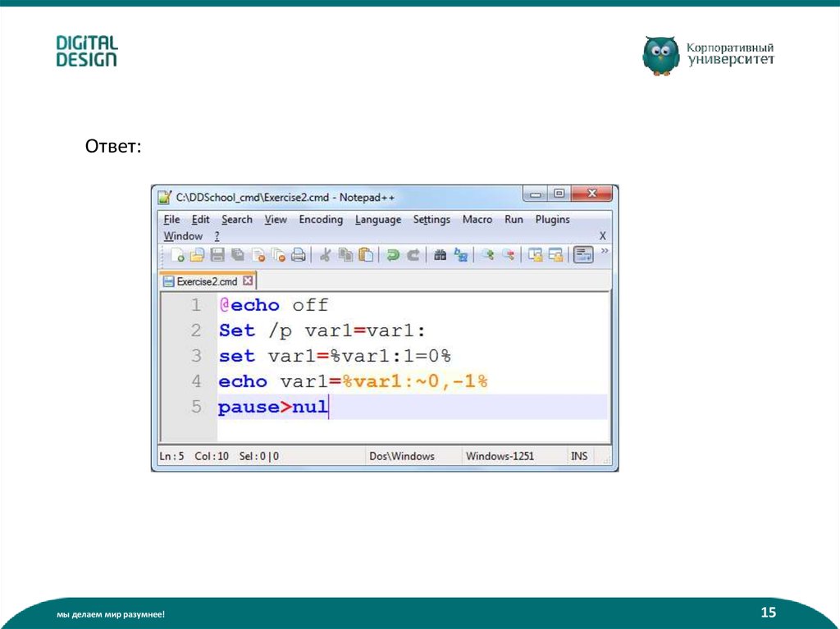Click the Open file folder icon
The height and width of the screenshot is (629, 840).
pos(196,255)
